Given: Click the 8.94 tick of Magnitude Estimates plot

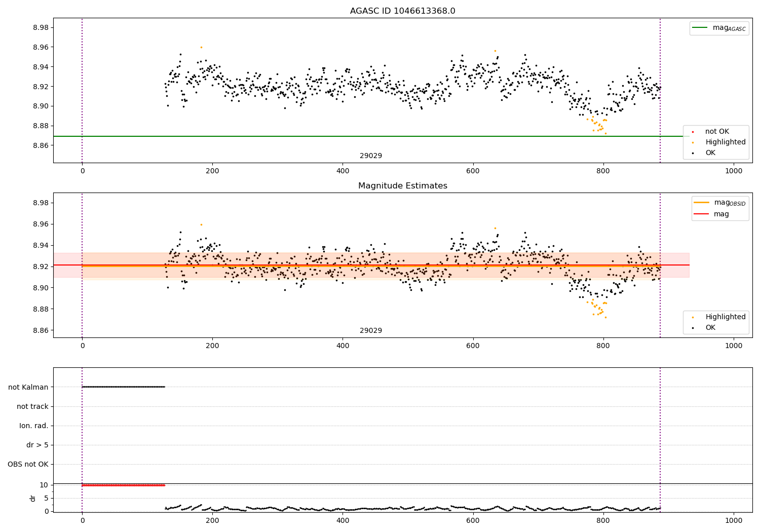Looking at the screenshot, I should (x=40, y=245).
